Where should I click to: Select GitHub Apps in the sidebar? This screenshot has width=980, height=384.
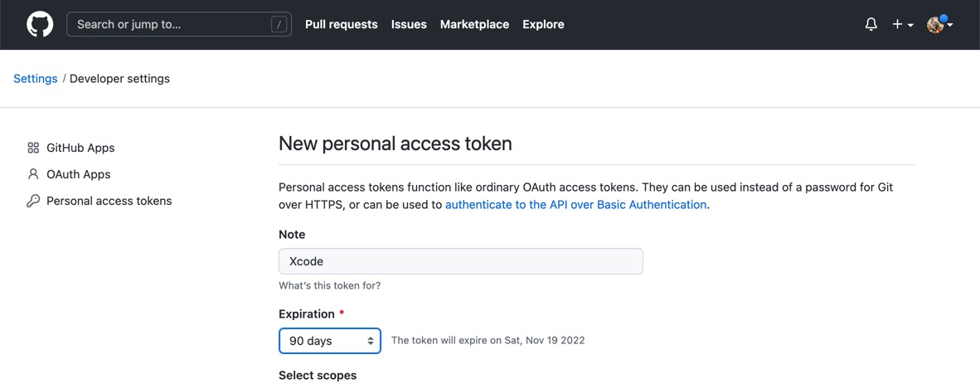point(80,148)
